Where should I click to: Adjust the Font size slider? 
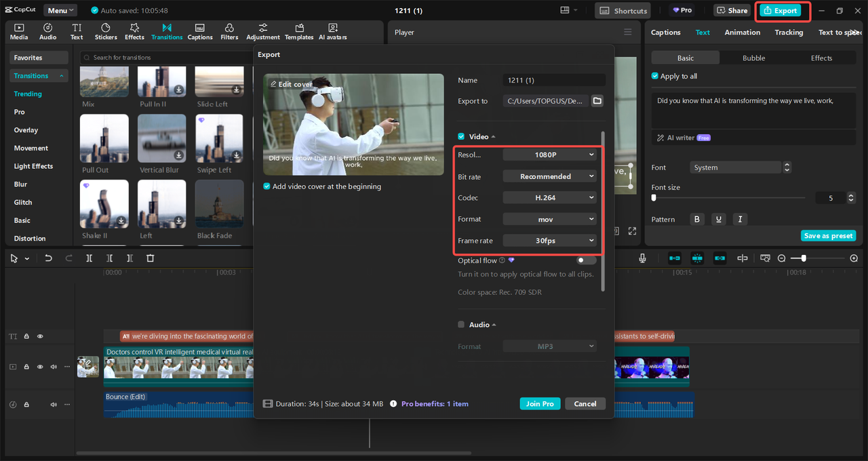pyautogui.click(x=729, y=198)
